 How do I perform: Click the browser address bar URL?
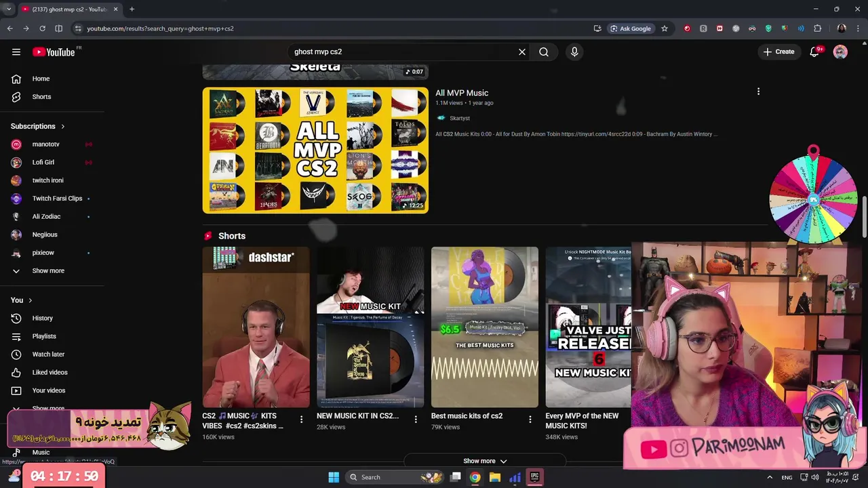pos(160,28)
